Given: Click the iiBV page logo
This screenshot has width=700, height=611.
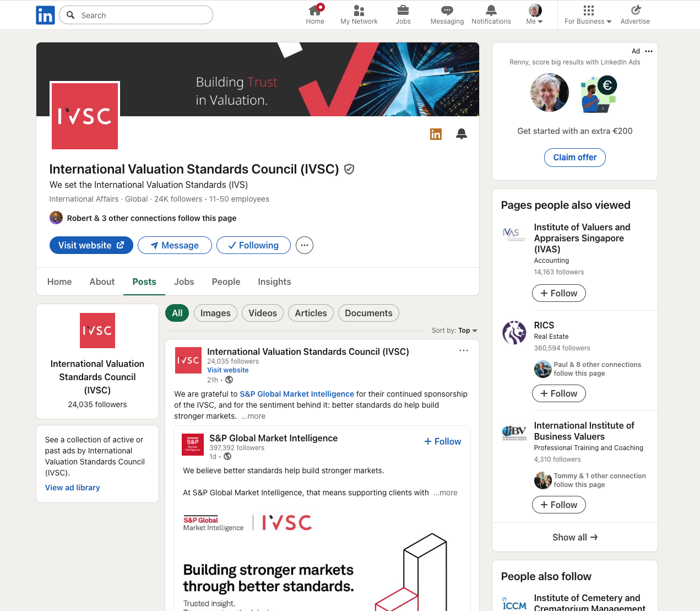Looking at the screenshot, I should point(514,433).
